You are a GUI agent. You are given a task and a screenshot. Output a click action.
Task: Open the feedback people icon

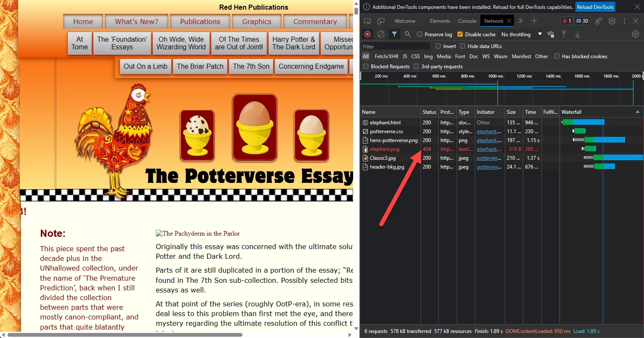pyautogui.click(x=599, y=21)
